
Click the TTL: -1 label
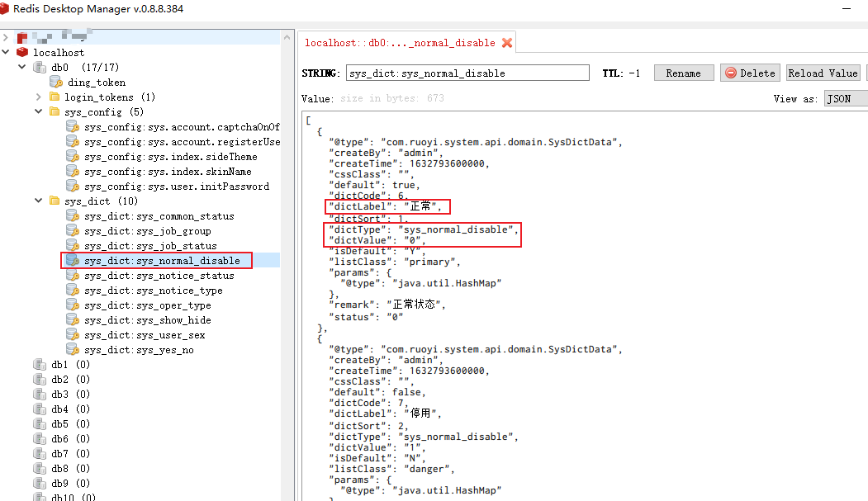(x=621, y=73)
